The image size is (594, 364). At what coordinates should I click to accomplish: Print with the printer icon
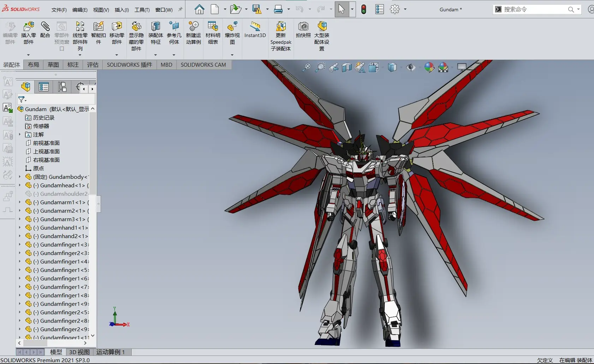pyautogui.click(x=278, y=9)
